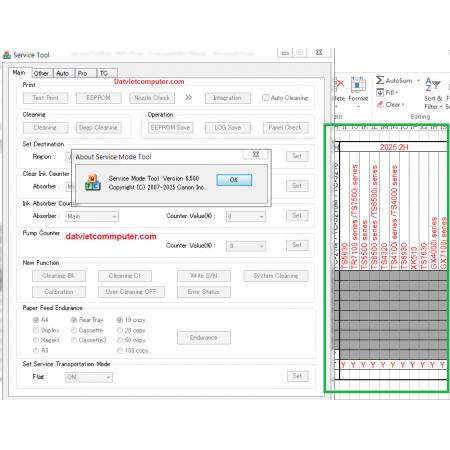
Task: Click the User Cleaning OFF button
Action: coord(131,292)
